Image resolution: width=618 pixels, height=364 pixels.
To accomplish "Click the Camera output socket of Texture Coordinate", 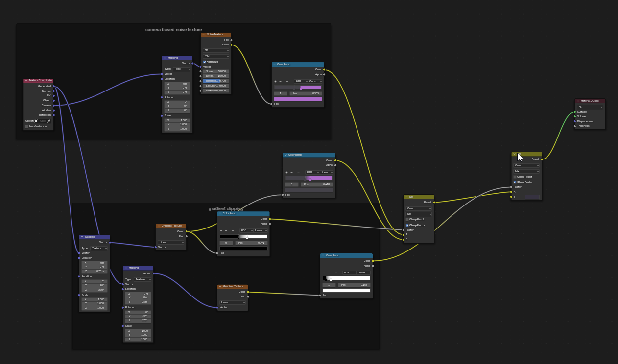I will click(54, 105).
